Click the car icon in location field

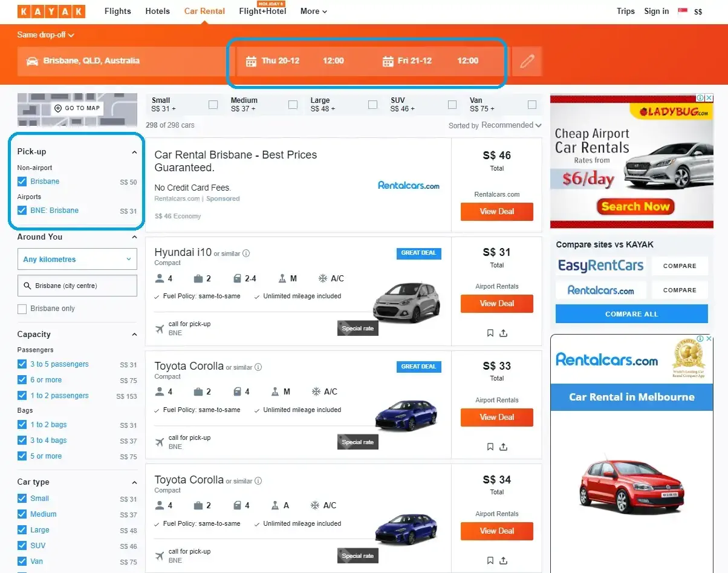(32, 61)
